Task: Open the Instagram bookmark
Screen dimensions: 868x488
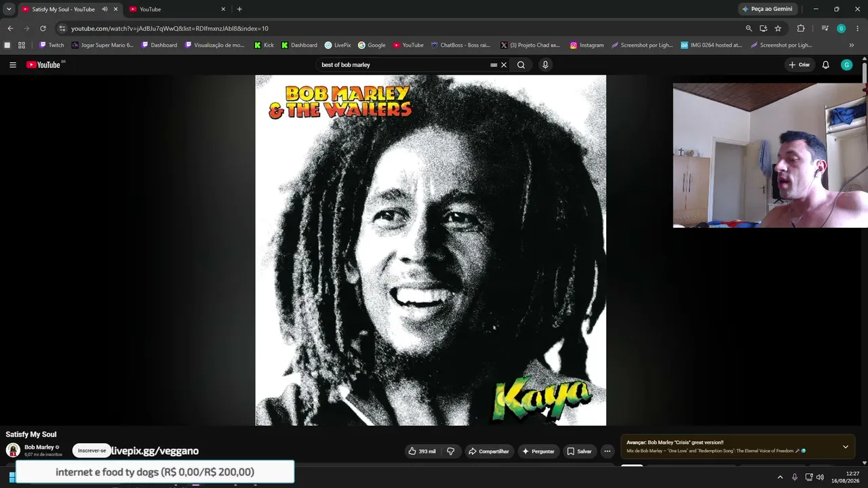Action: pos(587,45)
